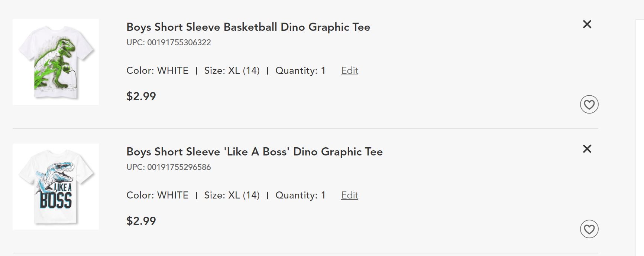The width and height of the screenshot is (644, 256).
Task: Click Quantity: 1 on the 'Like A Boss' tee
Action: click(x=300, y=195)
